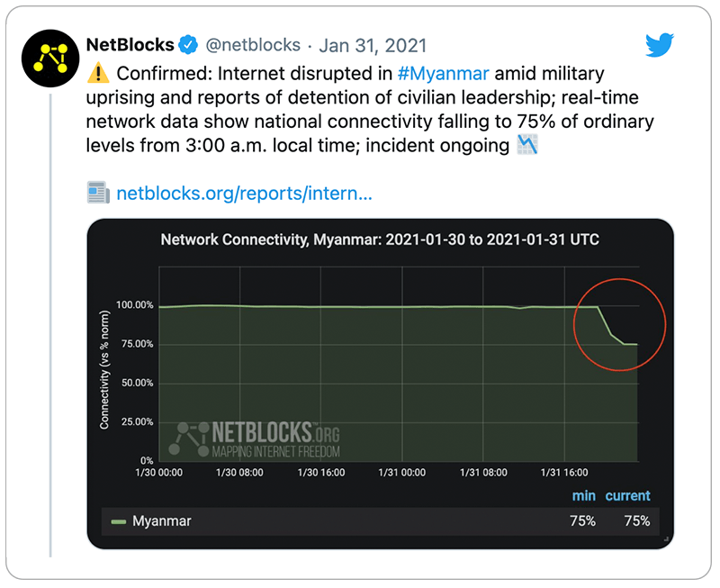Image resolution: width=720 pixels, height=588 pixels.
Task: Open the network connectivity chart image
Action: 380,384
